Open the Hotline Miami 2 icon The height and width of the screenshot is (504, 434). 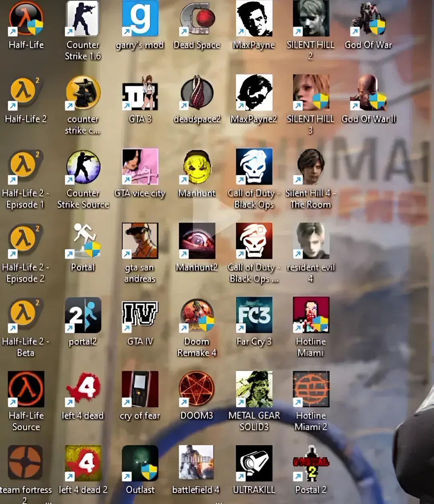point(311,389)
